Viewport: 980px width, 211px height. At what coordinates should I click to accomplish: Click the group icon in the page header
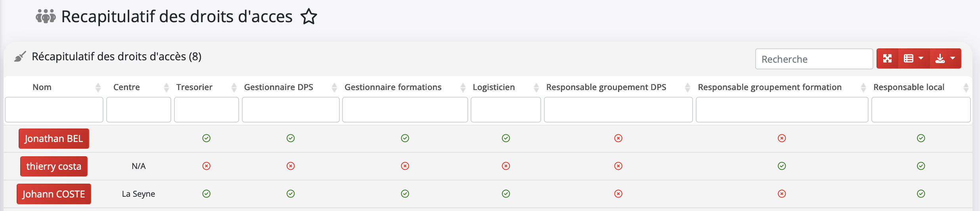tap(46, 17)
